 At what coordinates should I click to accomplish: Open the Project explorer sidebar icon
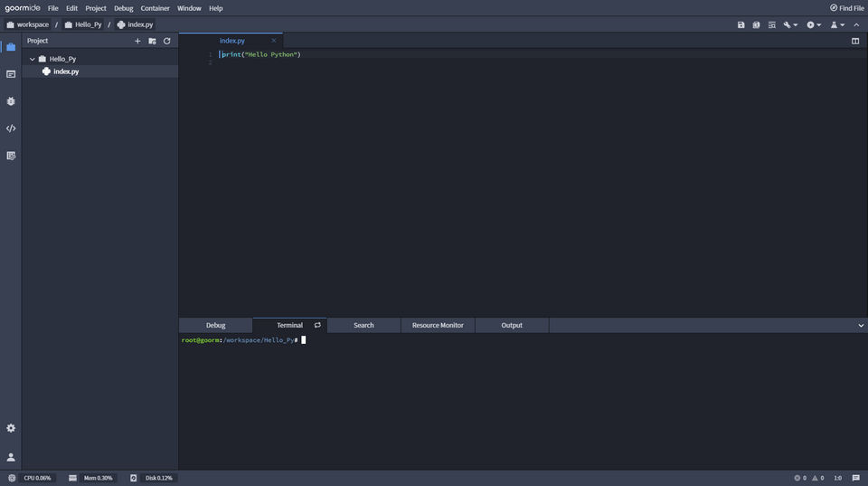[x=11, y=47]
